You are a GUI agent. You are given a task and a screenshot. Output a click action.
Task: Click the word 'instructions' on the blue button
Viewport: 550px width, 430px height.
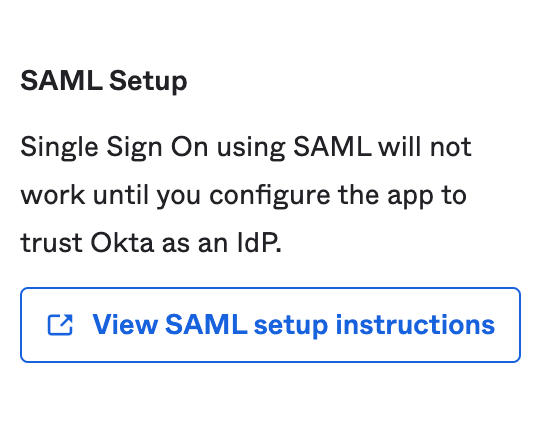415,325
